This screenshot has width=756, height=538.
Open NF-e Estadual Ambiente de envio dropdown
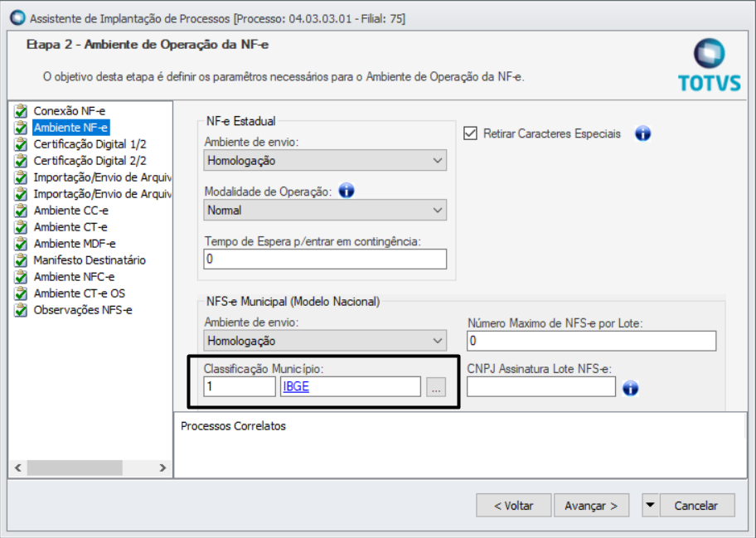point(325,161)
